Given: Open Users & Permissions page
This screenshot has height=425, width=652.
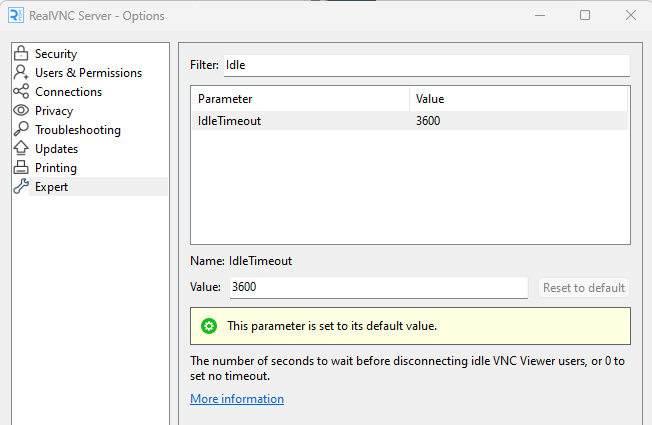Looking at the screenshot, I should point(88,73).
